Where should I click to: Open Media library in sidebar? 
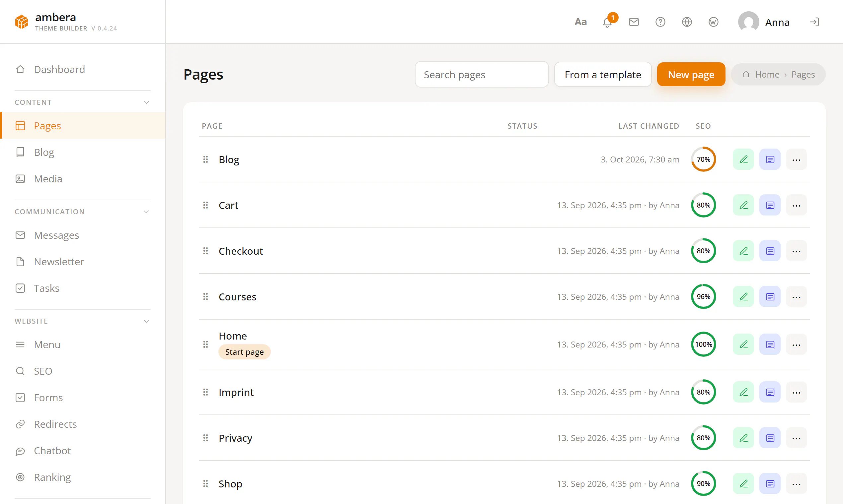[82, 179]
